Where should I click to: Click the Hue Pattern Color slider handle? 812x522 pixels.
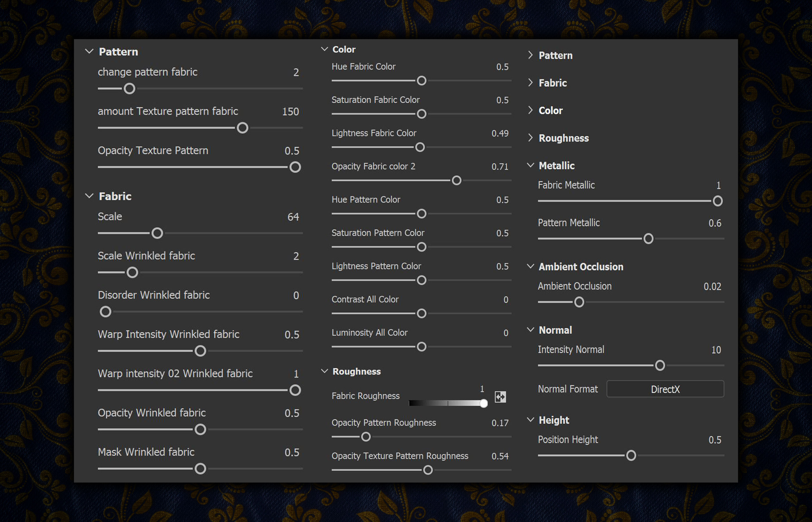[x=422, y=214]
